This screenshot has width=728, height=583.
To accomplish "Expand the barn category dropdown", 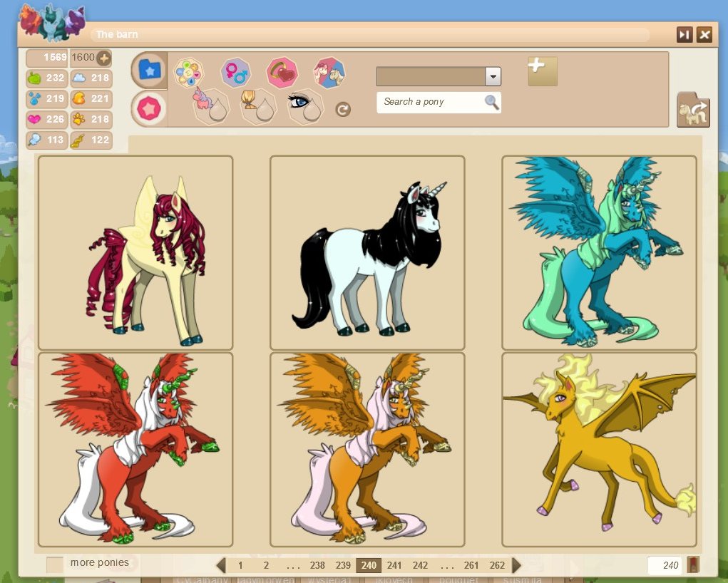I will 493,77.
